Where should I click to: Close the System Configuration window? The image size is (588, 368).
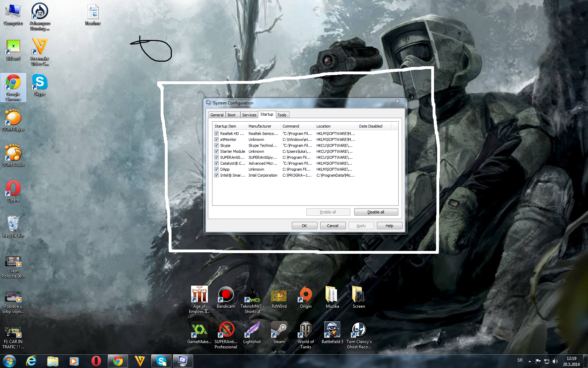click(x=397, y=101)
